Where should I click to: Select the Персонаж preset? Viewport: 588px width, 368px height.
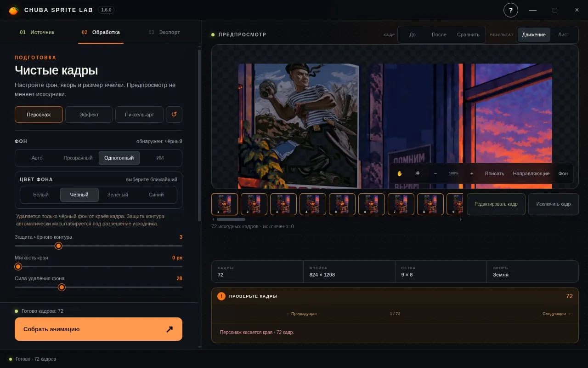point(39,115)
